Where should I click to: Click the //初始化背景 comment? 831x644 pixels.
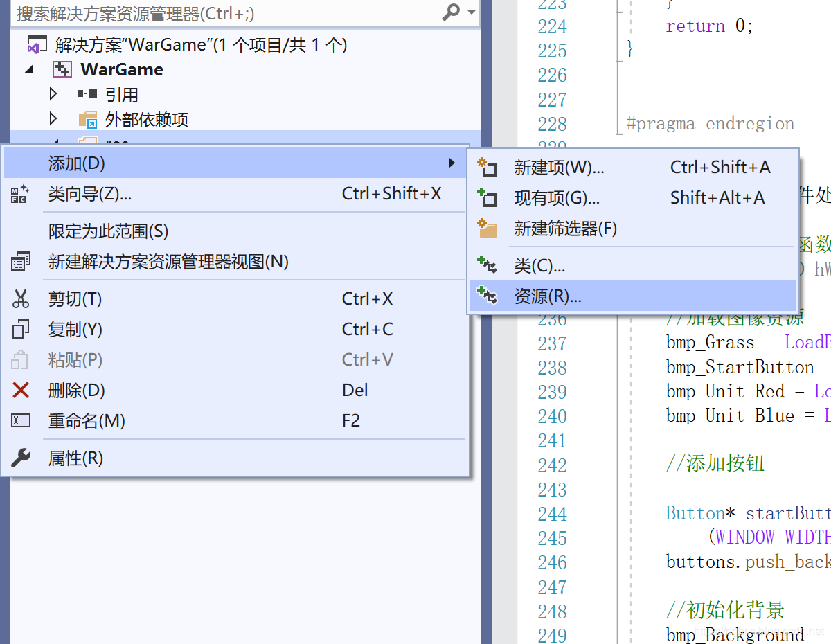tap(725, 610)
